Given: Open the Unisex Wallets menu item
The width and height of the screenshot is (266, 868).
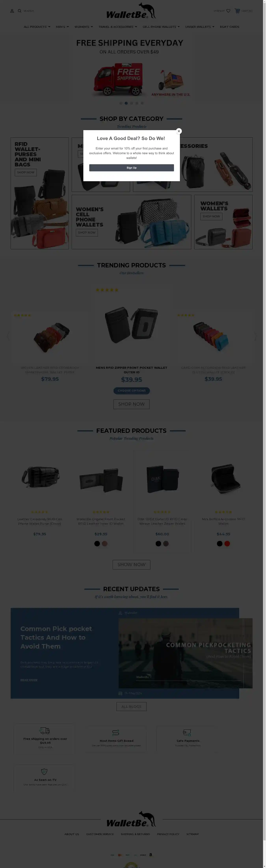Looking at the screenshot, I should point(200,27).
